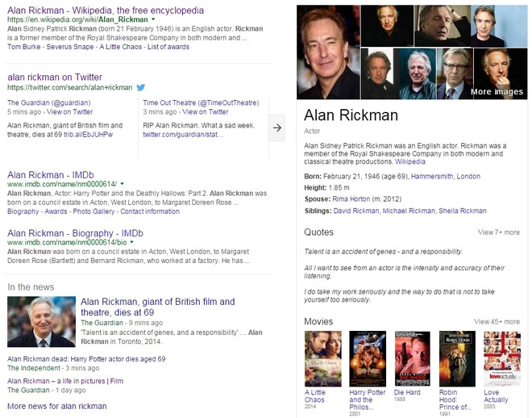Viewport: 532px width, 418px height.
Task: Open Die Hard movie poster
Action: (412, 359)
